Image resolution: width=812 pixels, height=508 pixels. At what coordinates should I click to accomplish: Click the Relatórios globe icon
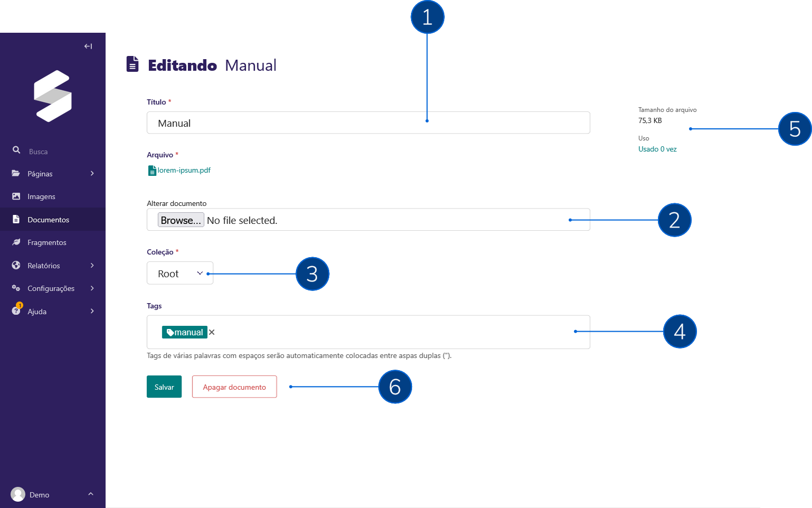(x=16, y=265)
